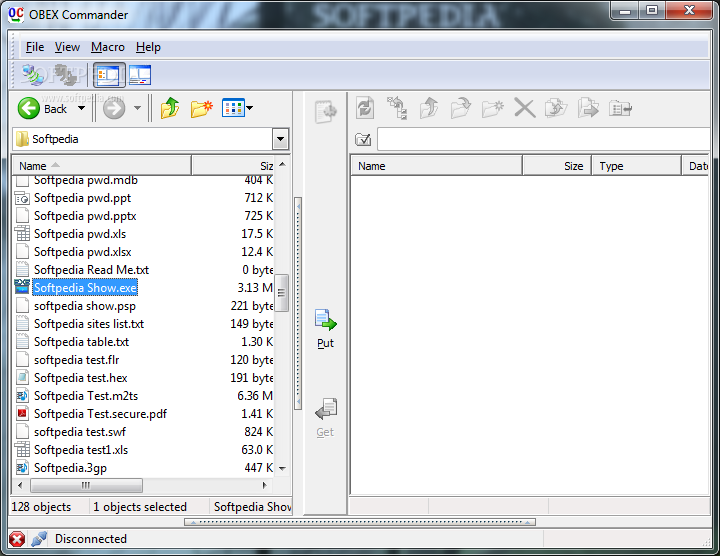720x556 pixels.
Task: Create new folder on remote device
Action: coord(492,108)
